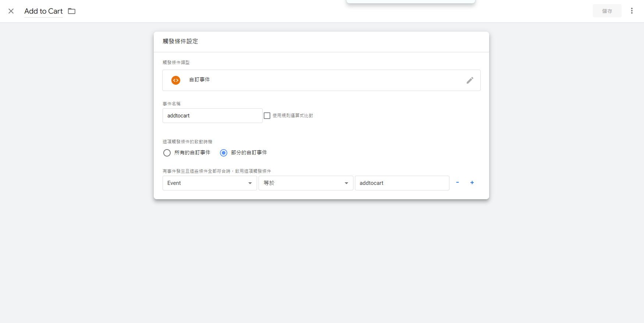This screenshot has width=644, height=323.
Task: Expand the 等於 operator dropdown
Action: point(306,183)
